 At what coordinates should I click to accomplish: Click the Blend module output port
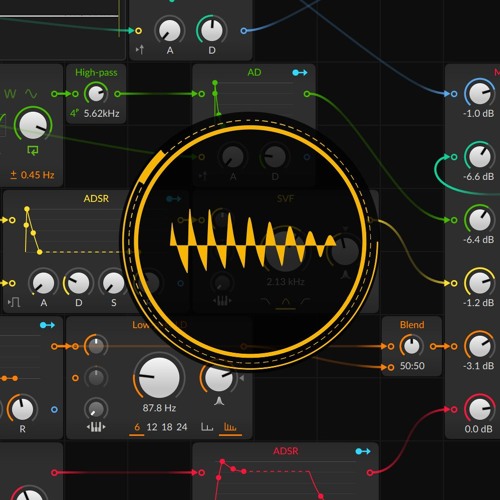pyautogui.click(x=433, y=346)
